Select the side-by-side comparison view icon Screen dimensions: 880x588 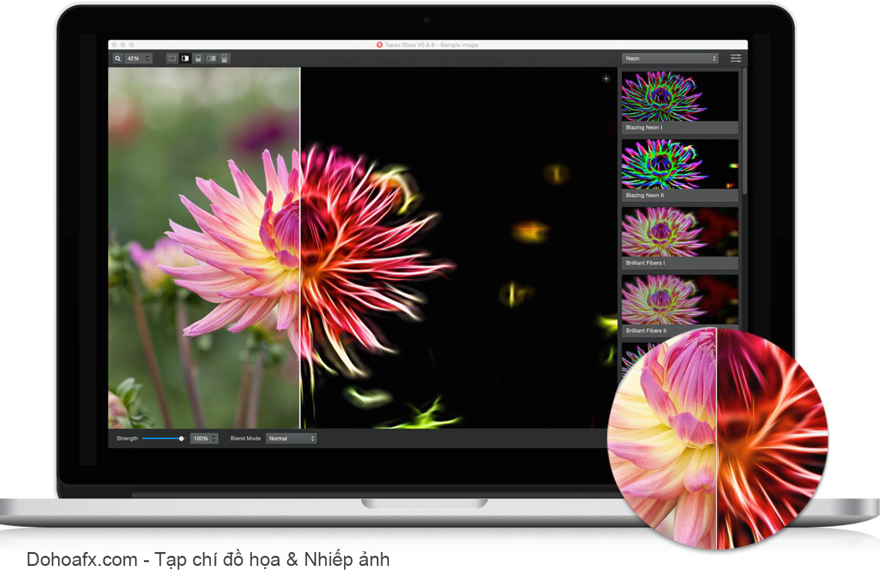211,58
